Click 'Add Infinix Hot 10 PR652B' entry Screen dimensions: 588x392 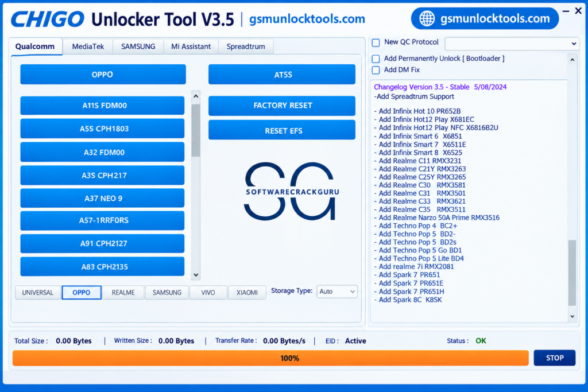[417, 111]
